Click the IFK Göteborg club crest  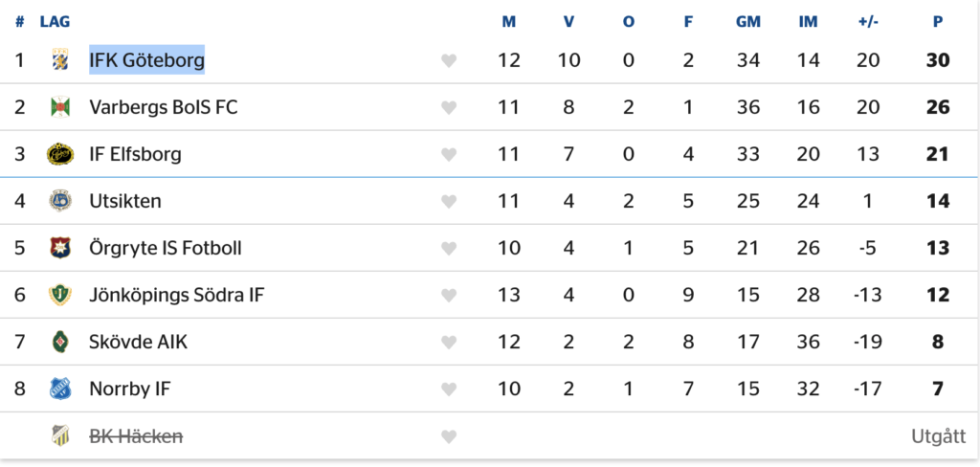click(60, 60)
